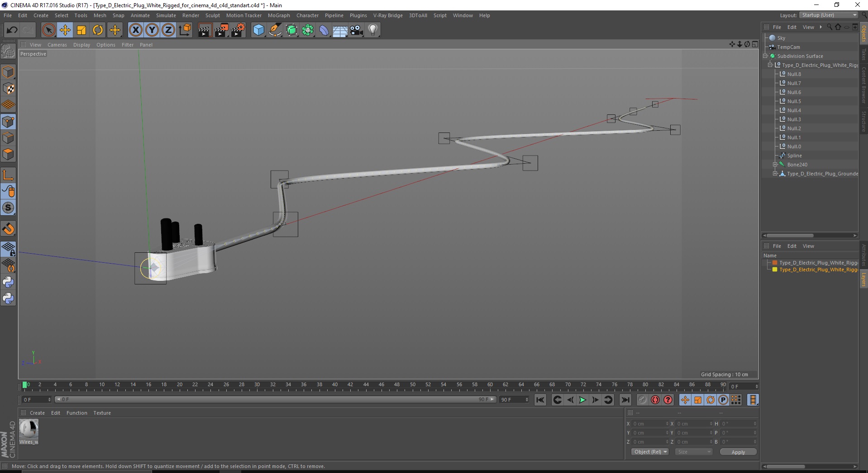Toggle autokeying red button
Screen dimensions: 868x473
click(655, 400)
